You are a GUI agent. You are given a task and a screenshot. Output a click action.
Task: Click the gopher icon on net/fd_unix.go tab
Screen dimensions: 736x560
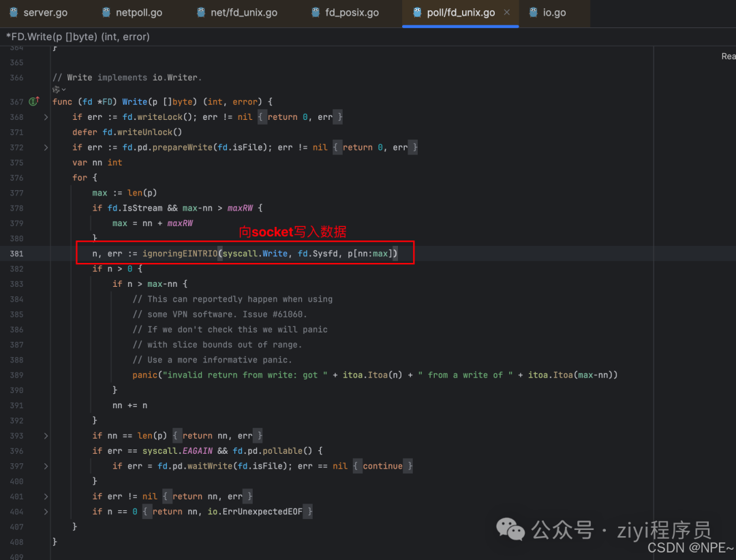[x=200, y=12]
